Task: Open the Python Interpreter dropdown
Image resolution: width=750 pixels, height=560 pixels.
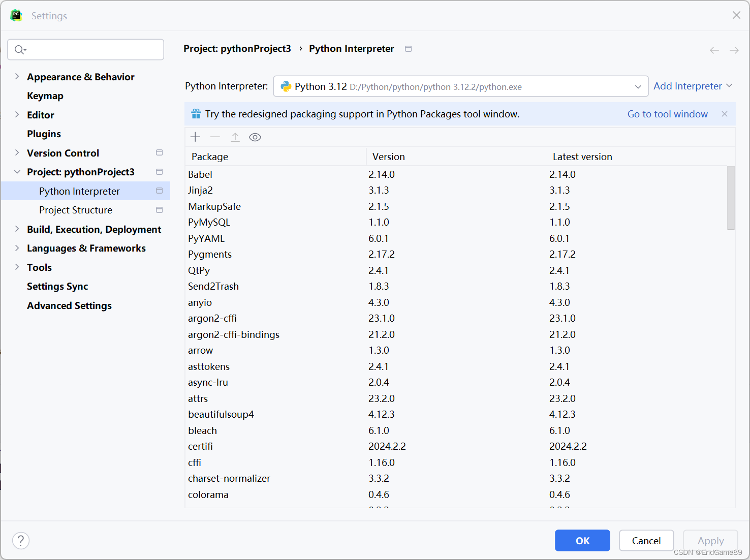Action: tap(461, 86)
